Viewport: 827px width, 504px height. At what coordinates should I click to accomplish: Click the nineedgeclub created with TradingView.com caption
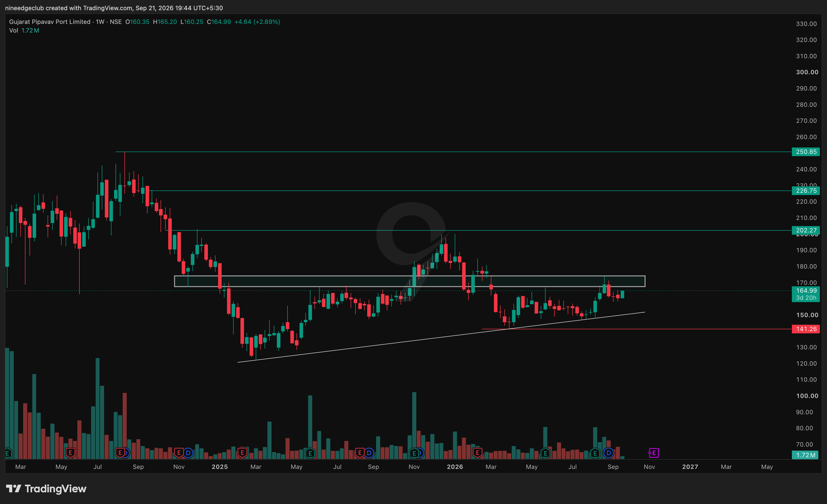(x=114, y=8)
